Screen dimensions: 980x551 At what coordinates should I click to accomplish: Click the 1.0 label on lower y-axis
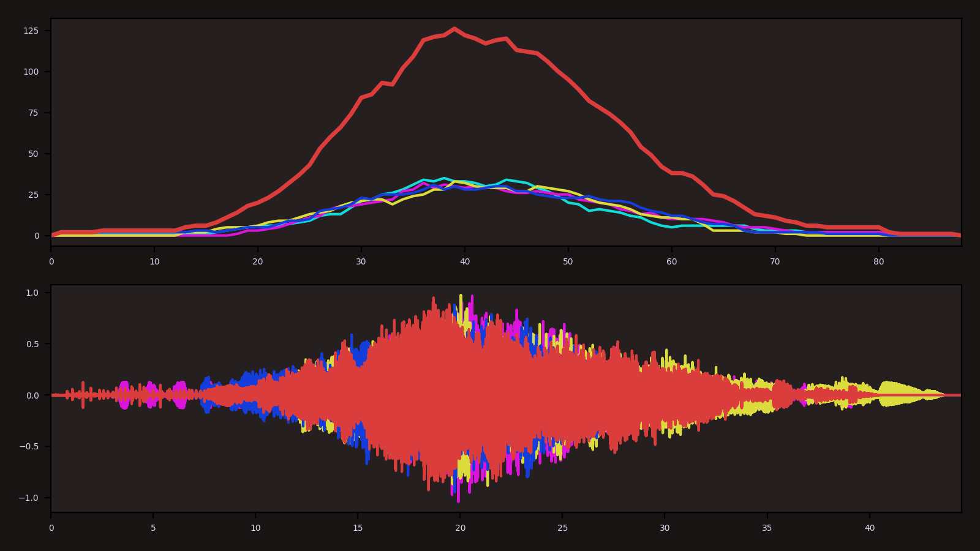(x=32, y=293)
